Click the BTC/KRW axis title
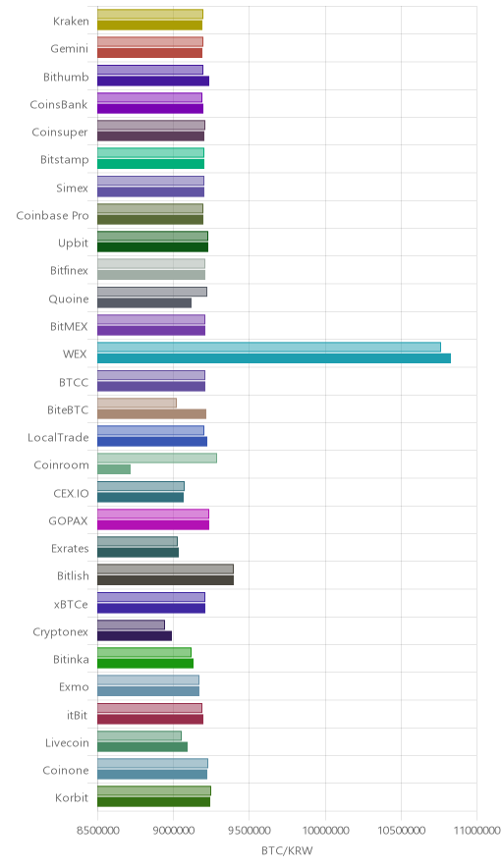Screen dimensions: 503x868 coord(287,850)
